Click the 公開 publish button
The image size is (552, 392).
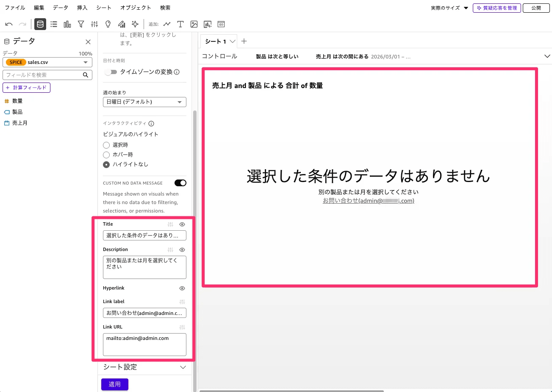pos(536,8)
